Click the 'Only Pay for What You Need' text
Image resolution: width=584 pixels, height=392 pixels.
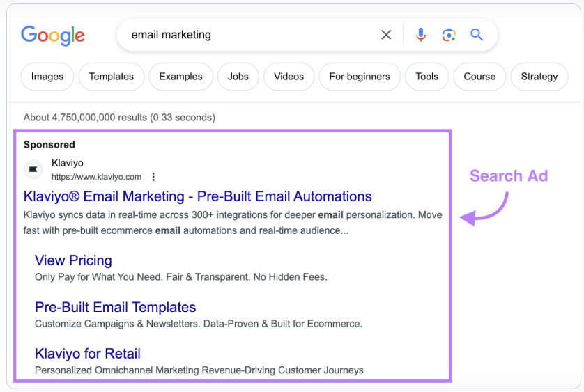[x=181, y=277]
